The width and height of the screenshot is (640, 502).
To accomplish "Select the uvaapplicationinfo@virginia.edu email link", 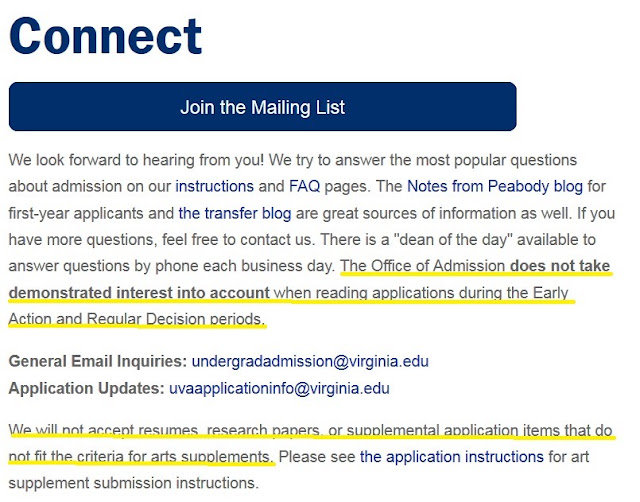I will click(279, 388).
